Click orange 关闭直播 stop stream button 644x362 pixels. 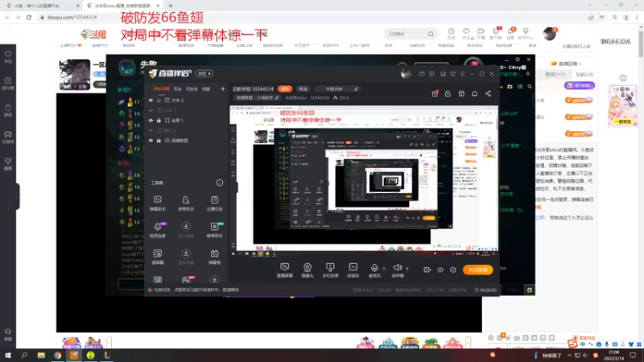(477, 269)
